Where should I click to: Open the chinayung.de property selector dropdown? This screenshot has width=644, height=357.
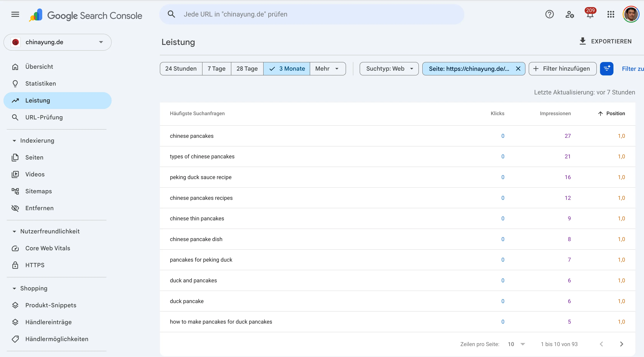point(57,42)
